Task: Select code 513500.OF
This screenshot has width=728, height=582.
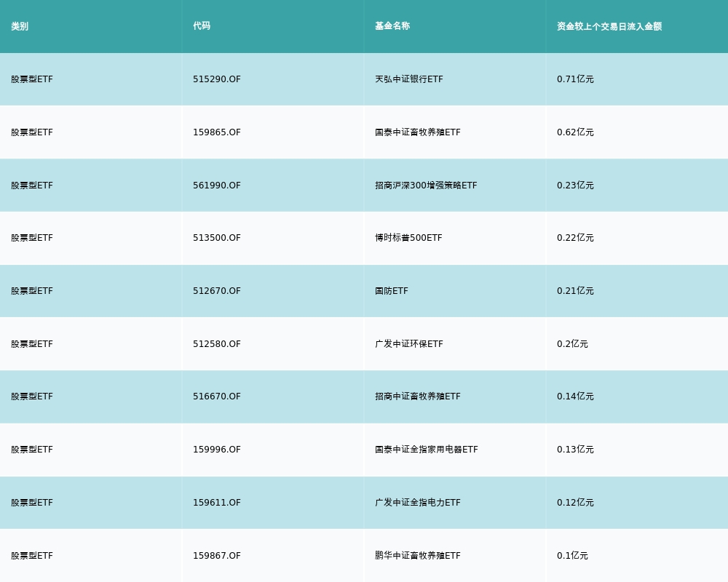Action: 217,238
